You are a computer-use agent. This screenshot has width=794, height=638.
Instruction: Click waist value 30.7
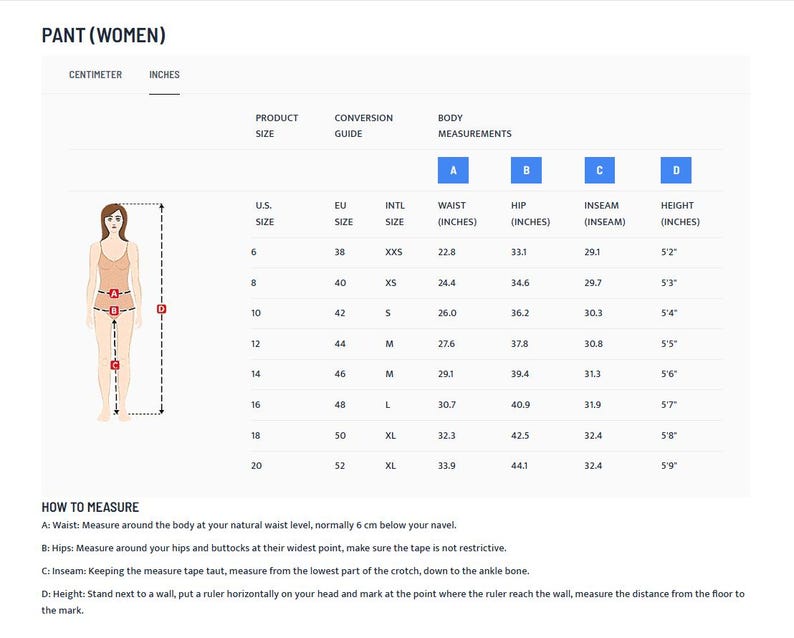coord(447,405)
